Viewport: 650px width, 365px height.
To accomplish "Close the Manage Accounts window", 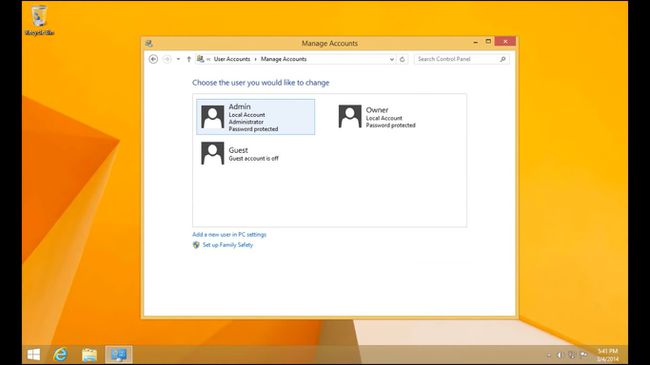I will 505,41.
